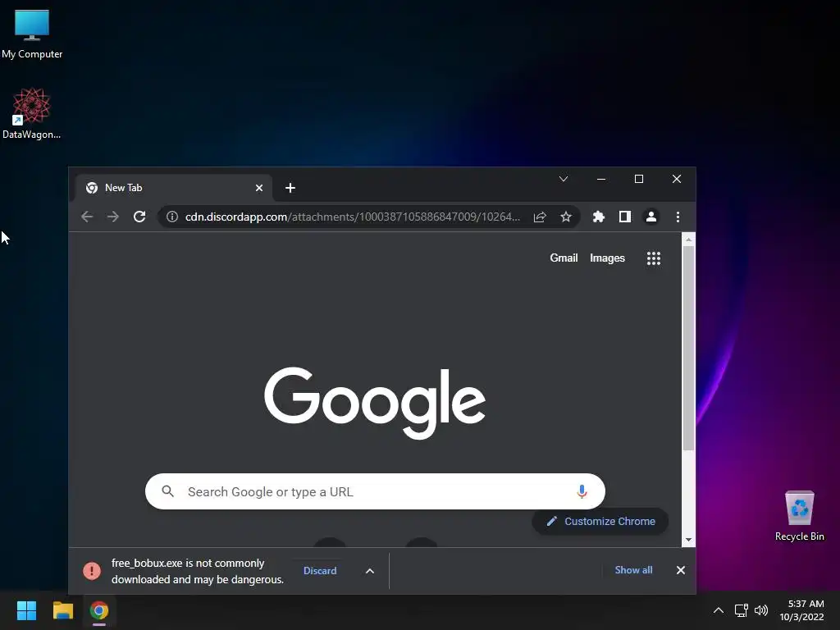This screenshot has width=840, height=630.
Task: Open the Extensions puzzle icon
Action: [x=598, y=217]
